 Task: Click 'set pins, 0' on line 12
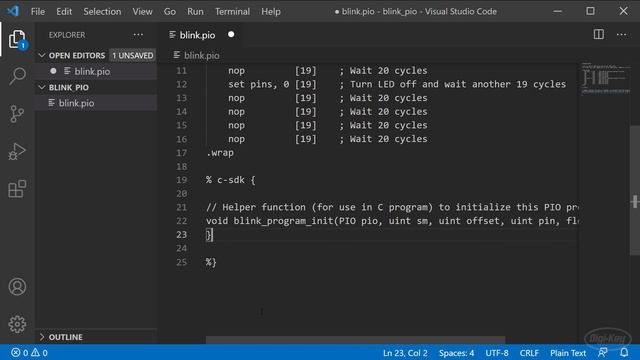tap(258, 84)
